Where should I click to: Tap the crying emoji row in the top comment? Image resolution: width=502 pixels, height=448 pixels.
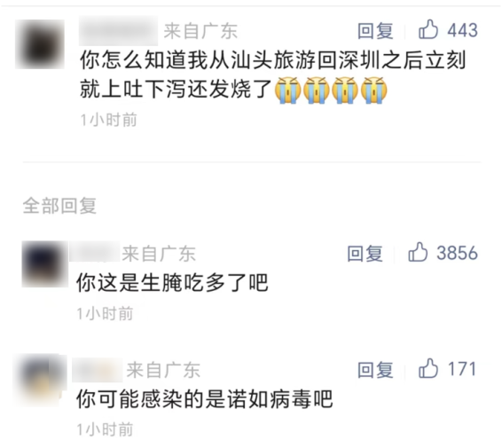(x=331, y=90)
